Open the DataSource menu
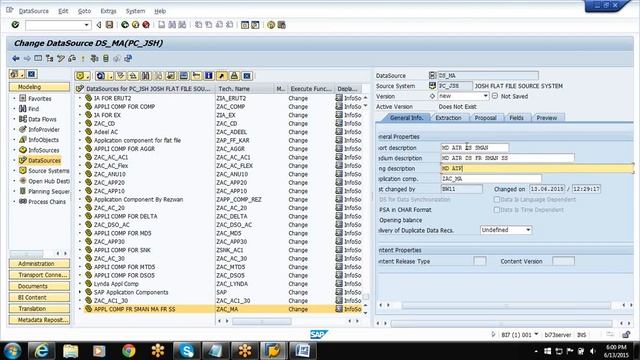Image resolution: width=640 pixels, height=360 pixels. tap(33, 11)
